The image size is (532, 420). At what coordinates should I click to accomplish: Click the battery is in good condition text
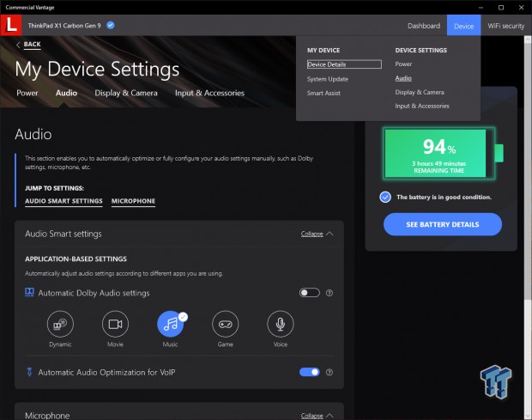444,197
